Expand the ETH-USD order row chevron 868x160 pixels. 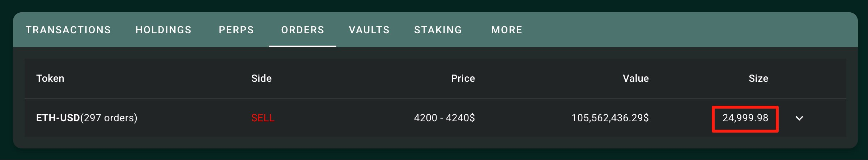tap(799, 118)
